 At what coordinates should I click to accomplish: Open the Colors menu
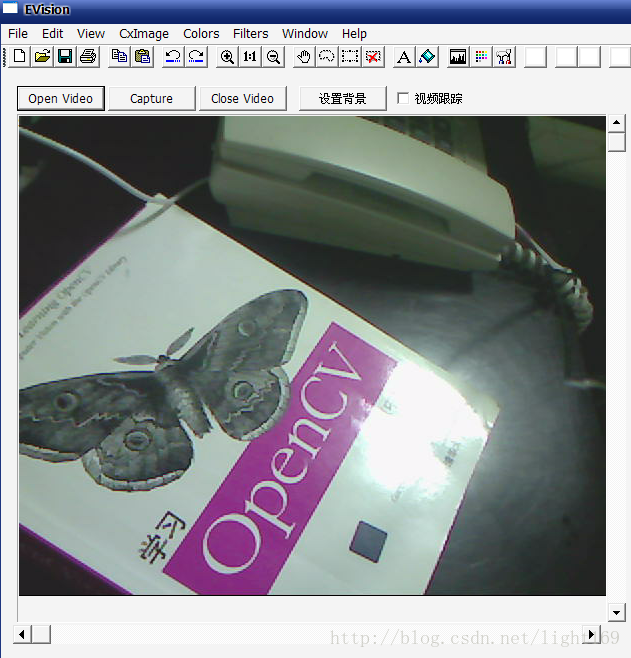click(201, 34)
